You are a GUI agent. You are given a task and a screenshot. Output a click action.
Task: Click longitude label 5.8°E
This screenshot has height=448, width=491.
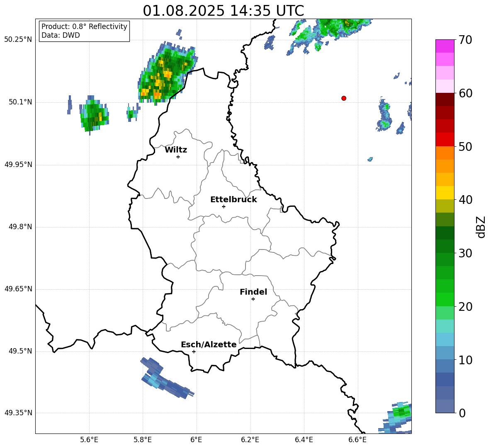[143, 440]
